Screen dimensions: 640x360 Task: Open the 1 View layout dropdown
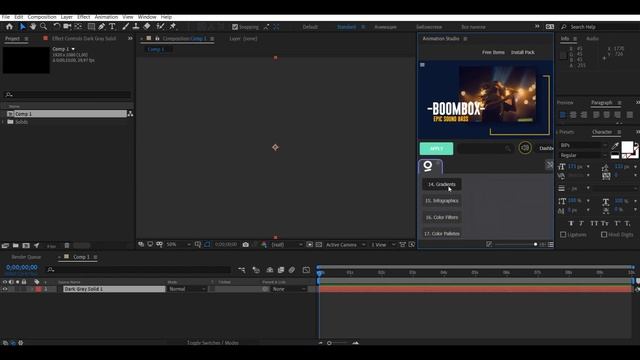383,244
